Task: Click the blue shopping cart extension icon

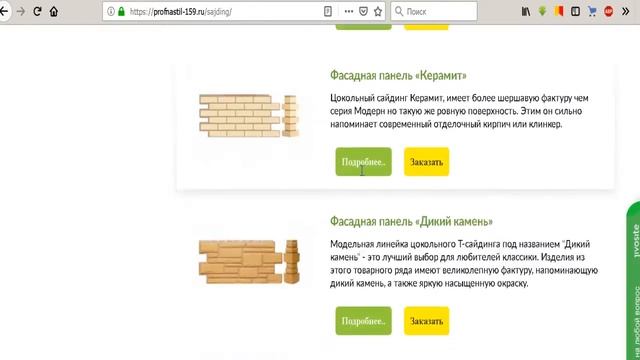Action: pos(592,11)
